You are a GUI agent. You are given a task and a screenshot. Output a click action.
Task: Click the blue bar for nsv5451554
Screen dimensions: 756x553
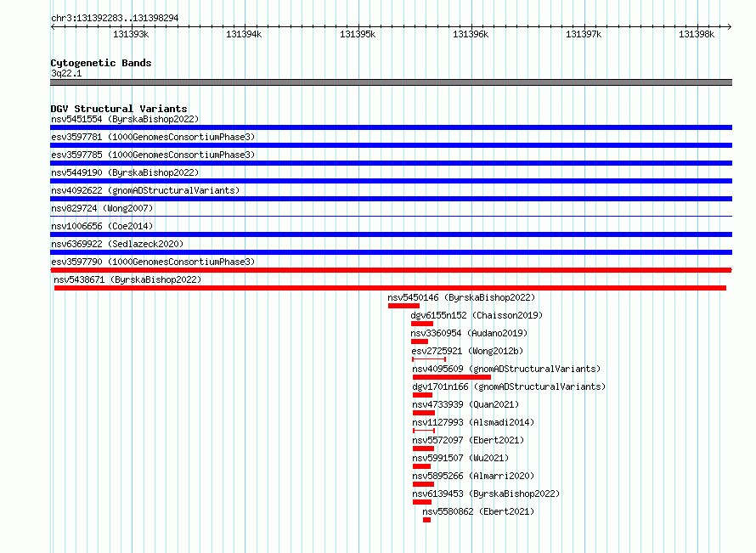click(x=391, y=127)
